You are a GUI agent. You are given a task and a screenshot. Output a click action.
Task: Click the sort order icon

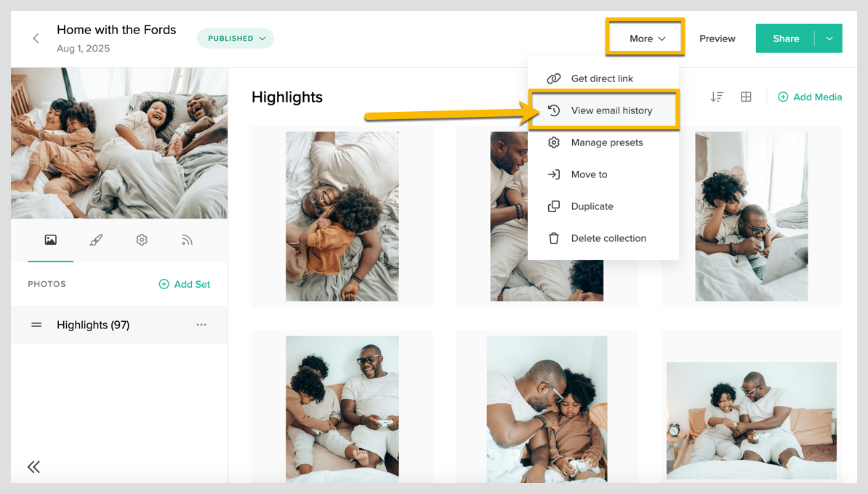click(717, 97)
